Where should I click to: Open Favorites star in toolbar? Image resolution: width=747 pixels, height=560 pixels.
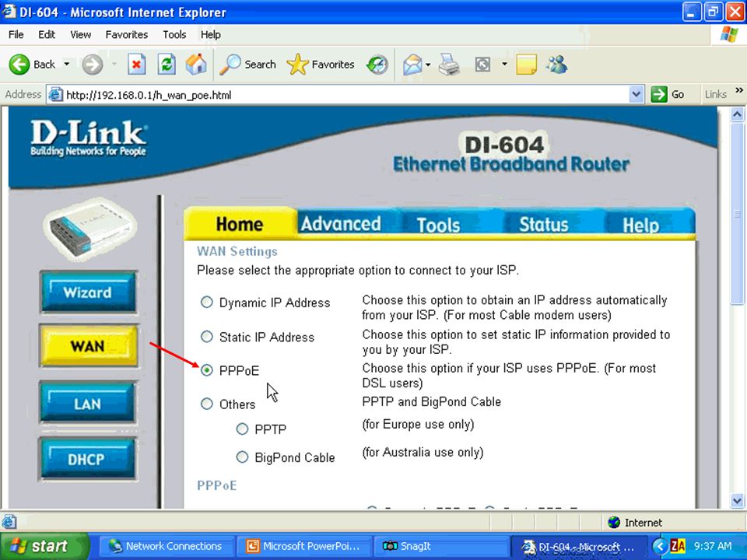click(x=298, y=65)
